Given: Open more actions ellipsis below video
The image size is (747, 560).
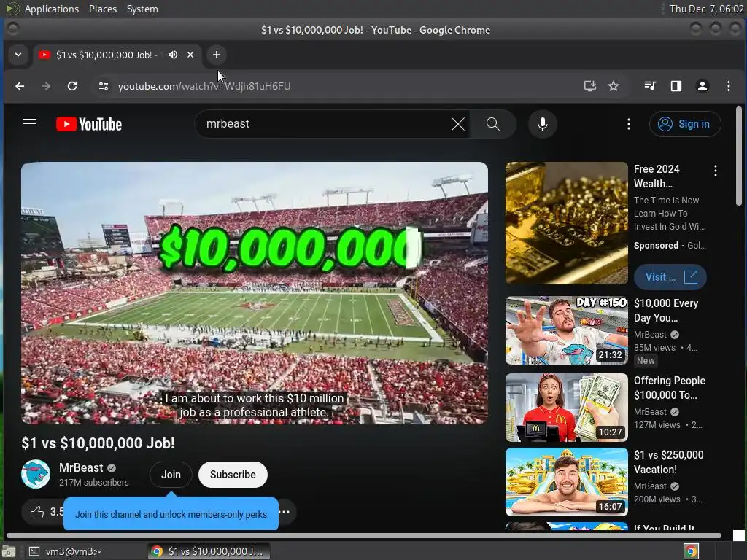Looking at the screenshot, I should [285, 512].
